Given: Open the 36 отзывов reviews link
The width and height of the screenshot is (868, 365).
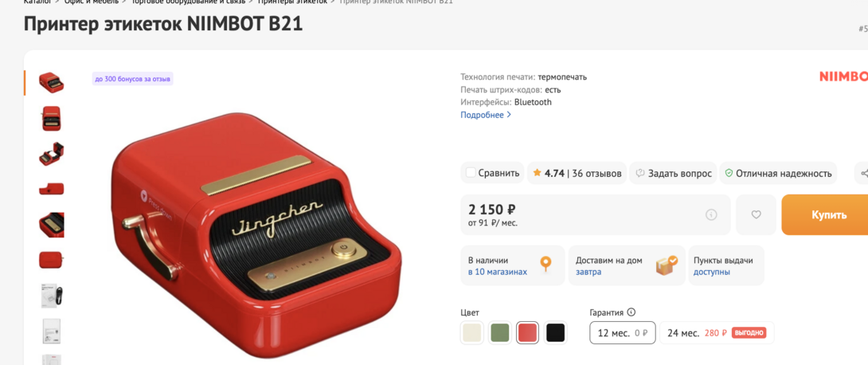Looking at the screenshot, I should (596, 174).
